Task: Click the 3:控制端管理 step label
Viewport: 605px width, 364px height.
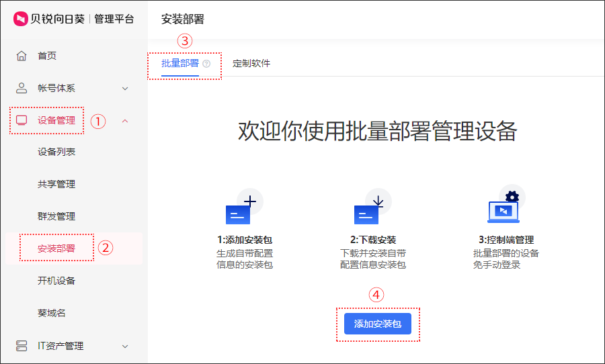Action: point(506,240)
